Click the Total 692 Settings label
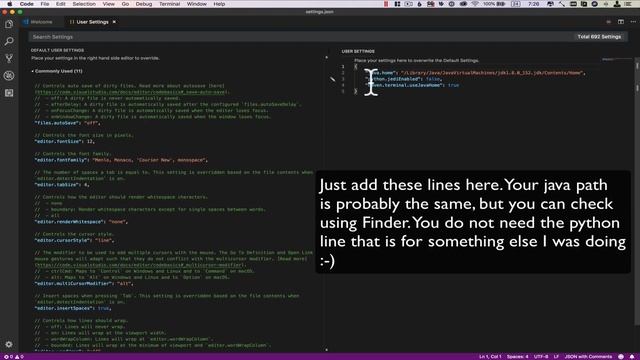 tap(599, 37)
